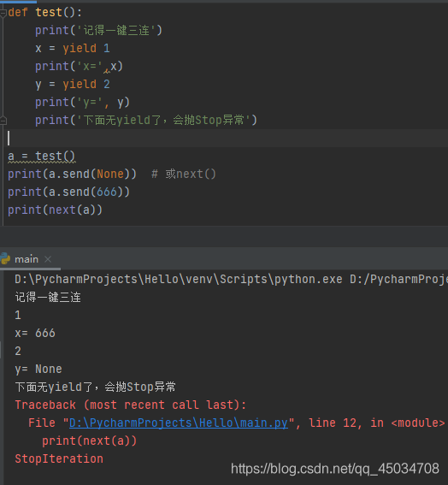This screenshot has width=448, height=485.
Task: Click console output 'x= 666'
Action: point(35,333)
